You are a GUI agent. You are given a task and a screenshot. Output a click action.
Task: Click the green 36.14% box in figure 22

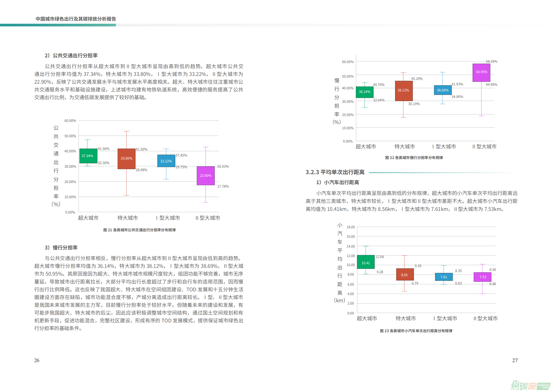pyautogui.click(x=365, y=92)
